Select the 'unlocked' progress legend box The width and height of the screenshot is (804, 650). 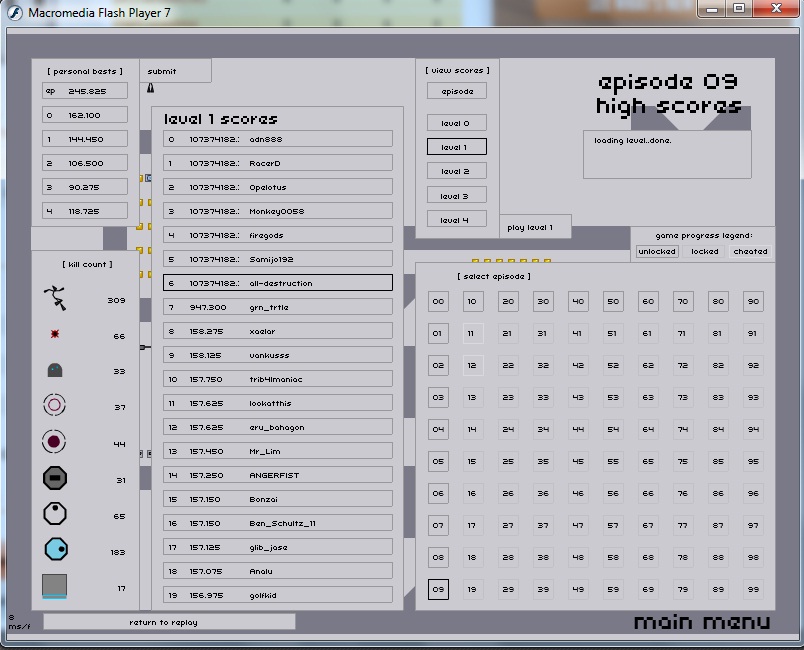(x=657, y=251)
